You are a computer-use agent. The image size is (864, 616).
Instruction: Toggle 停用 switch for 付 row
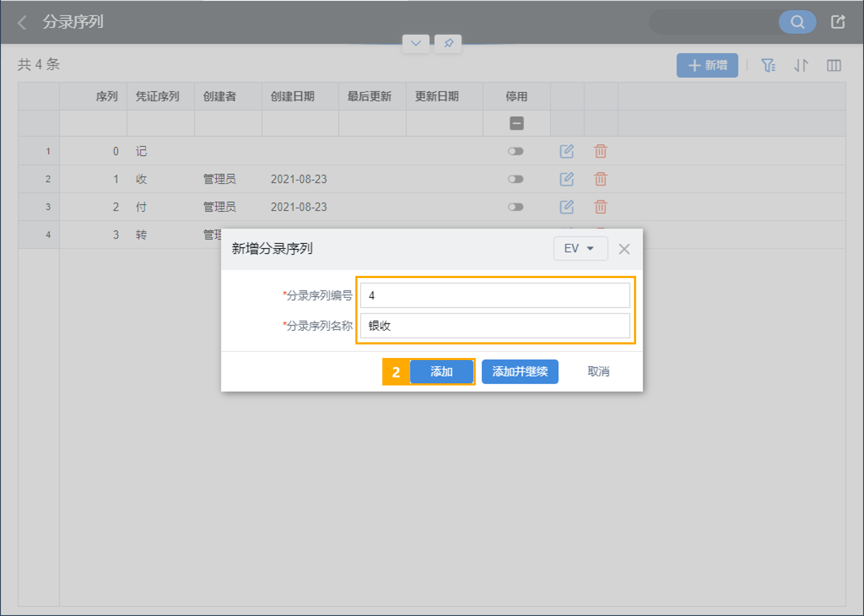[516, 207]
